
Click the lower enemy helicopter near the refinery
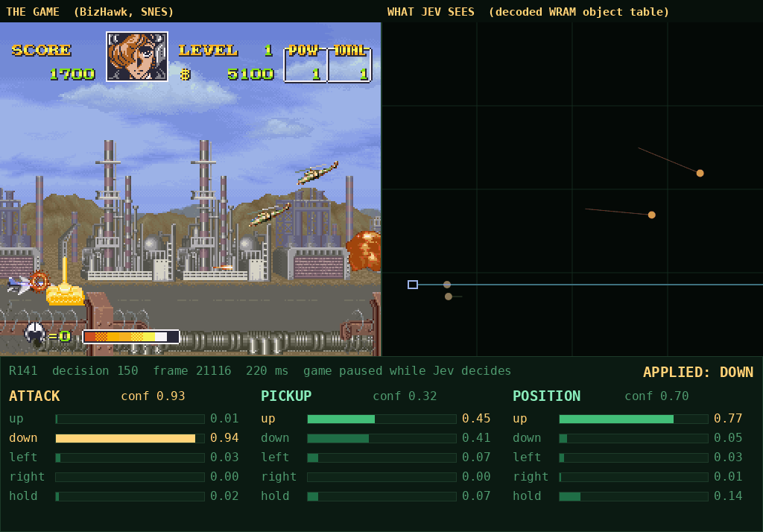pos(269,214)
